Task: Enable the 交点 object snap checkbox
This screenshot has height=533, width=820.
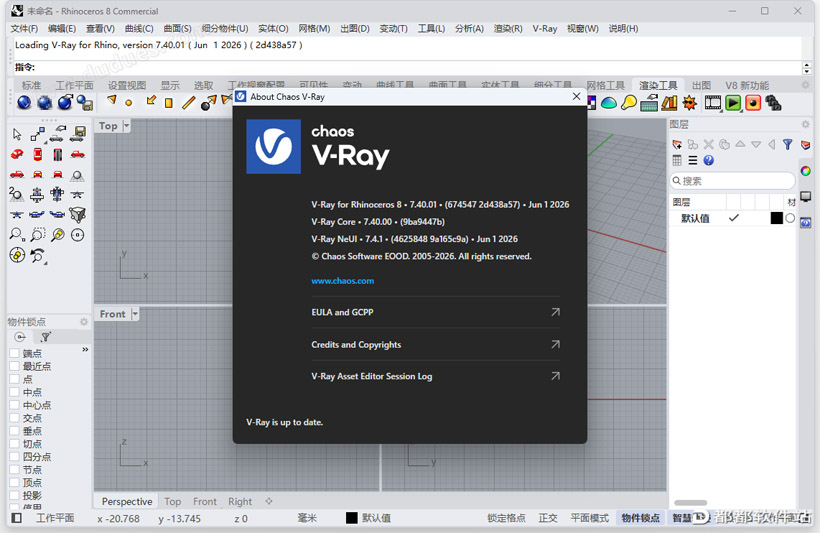Action: (15, 418)
